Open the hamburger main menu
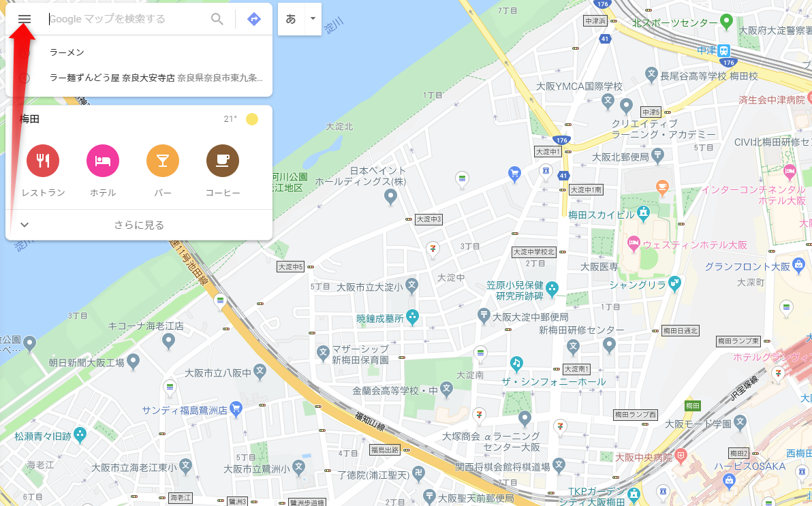Image resolution: width=812 pixels, height=506 pixels. coord(25,19)
